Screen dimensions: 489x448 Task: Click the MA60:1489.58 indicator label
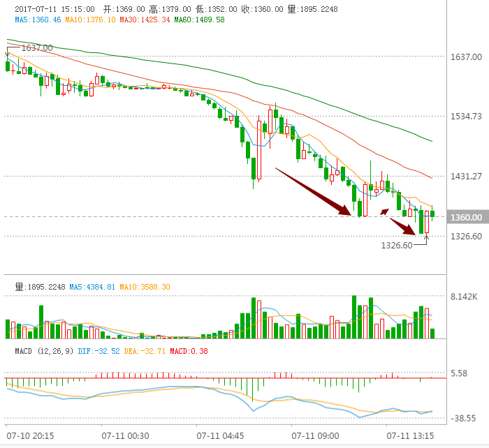point(199,20)
